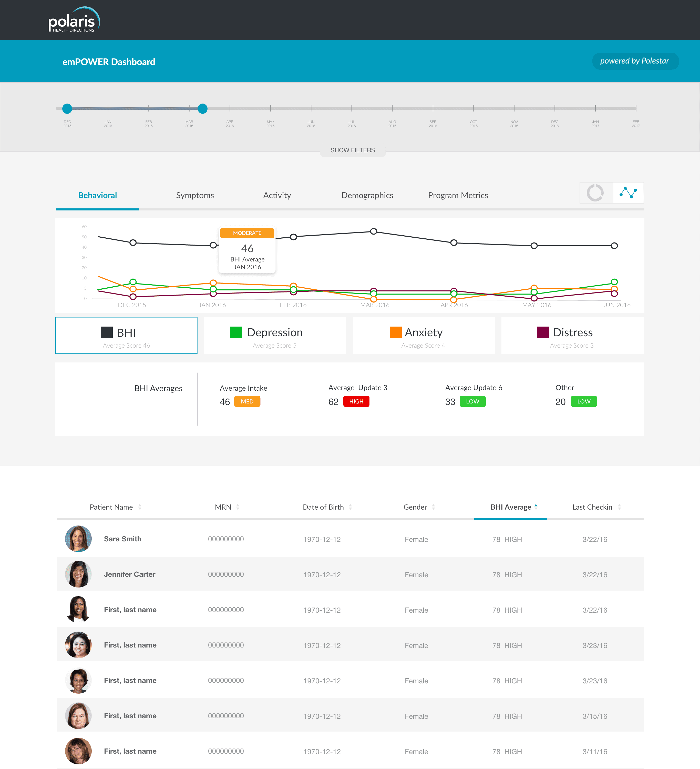Click Jennifer Carter's profile photo
The height and width of the screenshot is (769, 700).
[x=78, y=574]
